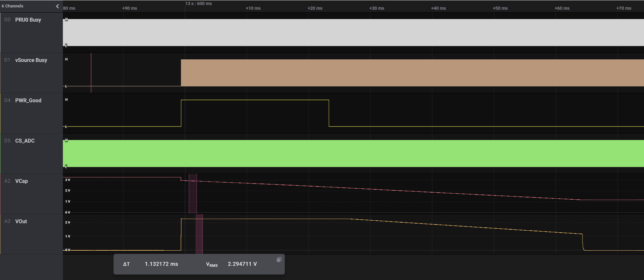
Task: Click the D0 channel index
Action: (7, 20)
